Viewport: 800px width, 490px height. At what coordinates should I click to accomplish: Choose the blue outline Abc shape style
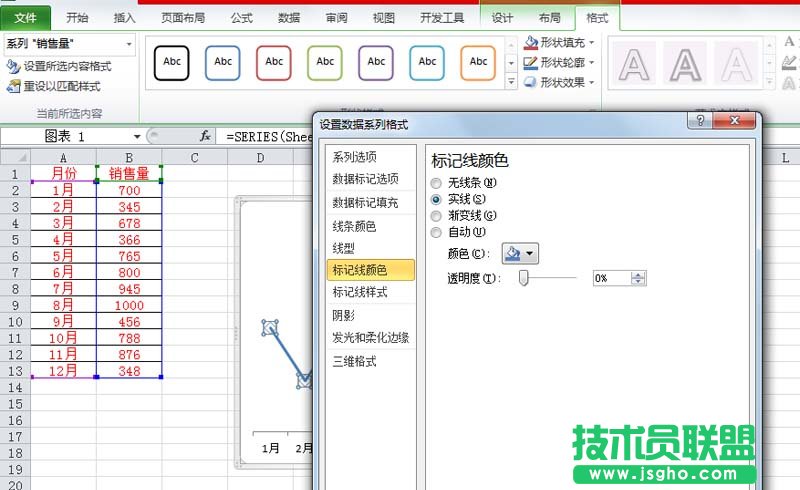click(222, 63)
